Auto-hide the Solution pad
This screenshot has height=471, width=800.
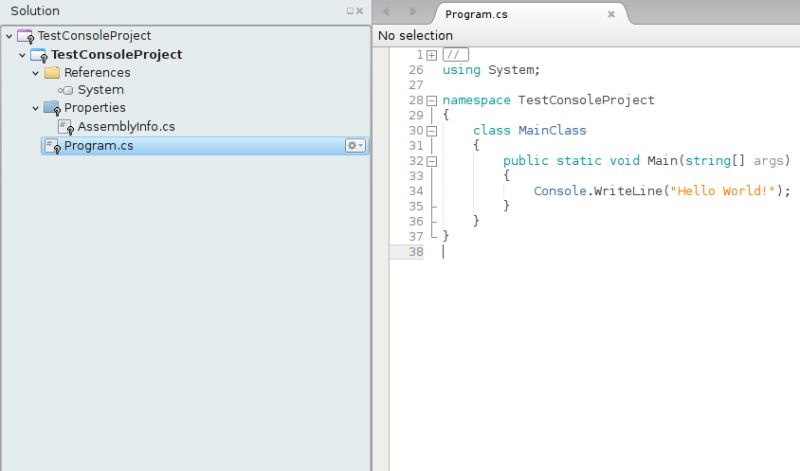click(x=350, y=11)
